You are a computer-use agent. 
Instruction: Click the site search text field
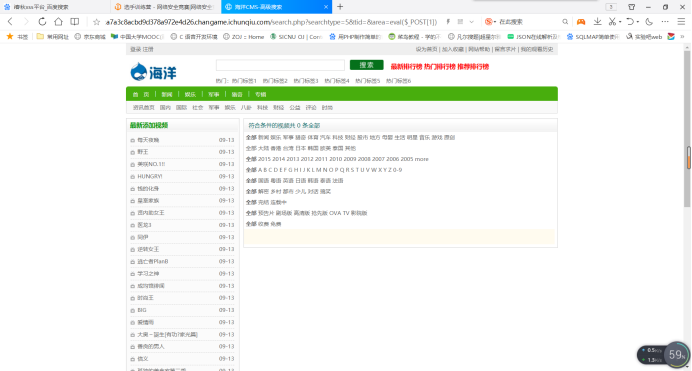(280, 65)
